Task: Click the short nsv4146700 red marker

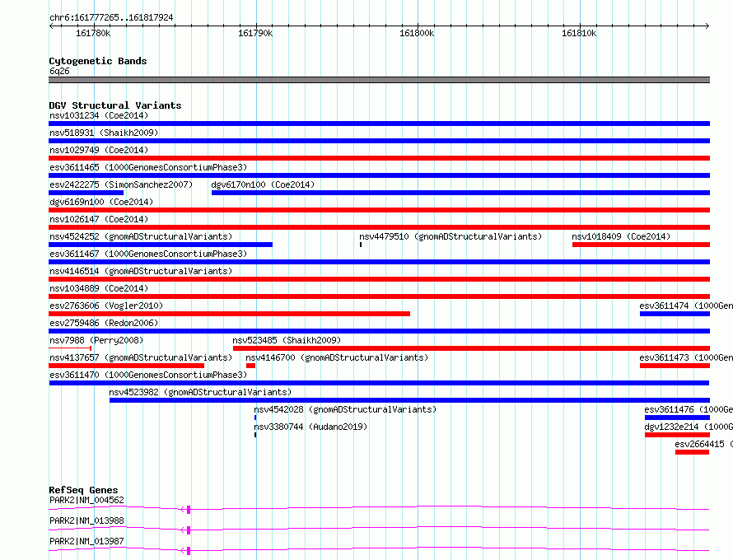Action: 250,366
